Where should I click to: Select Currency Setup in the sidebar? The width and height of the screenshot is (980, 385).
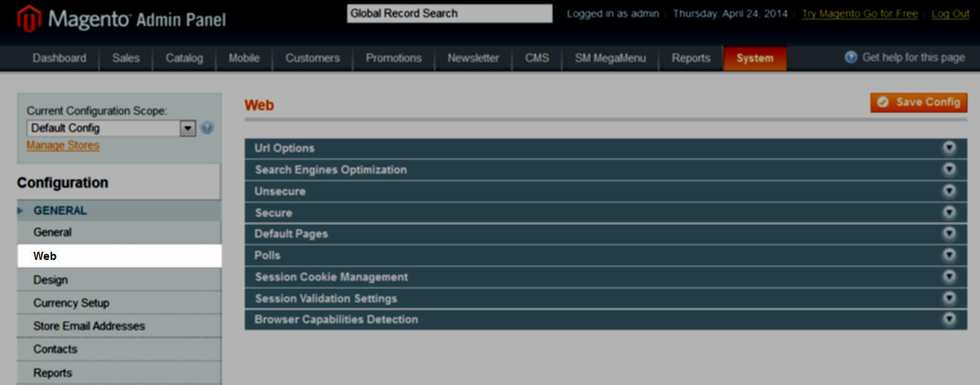pos(119,303)
